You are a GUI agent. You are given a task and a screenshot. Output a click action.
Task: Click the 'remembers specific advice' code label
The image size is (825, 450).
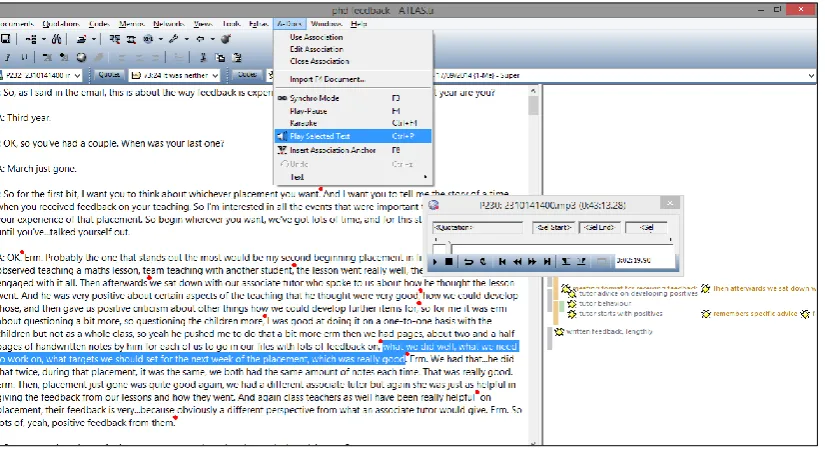click(755, 314)
